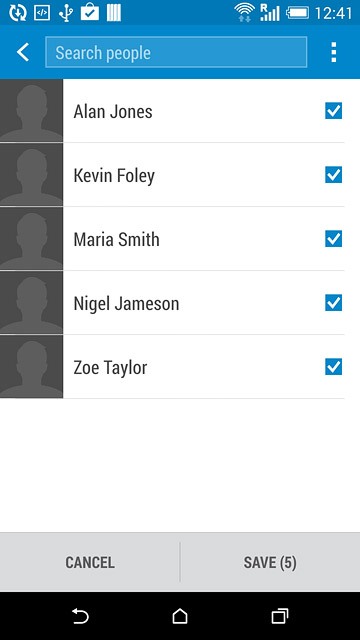This screenshot has width=360, height=640.
Task: Uncheck the Alan Jones checkbox
Action: (333, 111)
